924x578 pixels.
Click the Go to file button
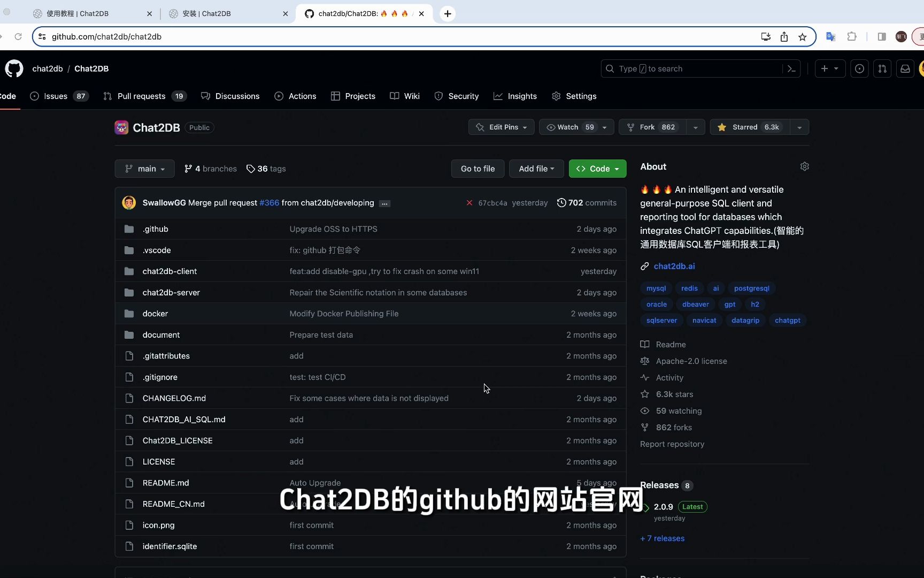click(478, 169)
